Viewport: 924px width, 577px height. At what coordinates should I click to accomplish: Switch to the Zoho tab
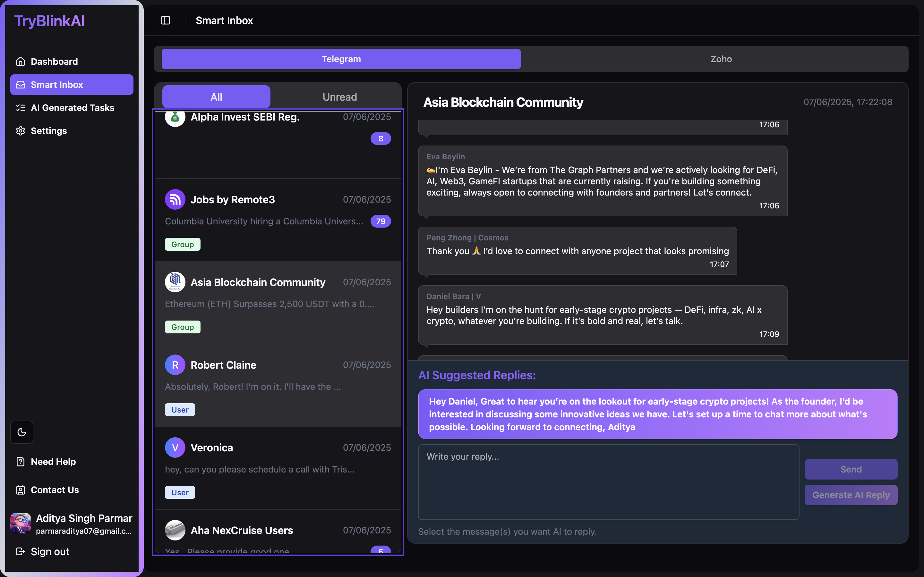pyautogui.click(x=721, y=59)
